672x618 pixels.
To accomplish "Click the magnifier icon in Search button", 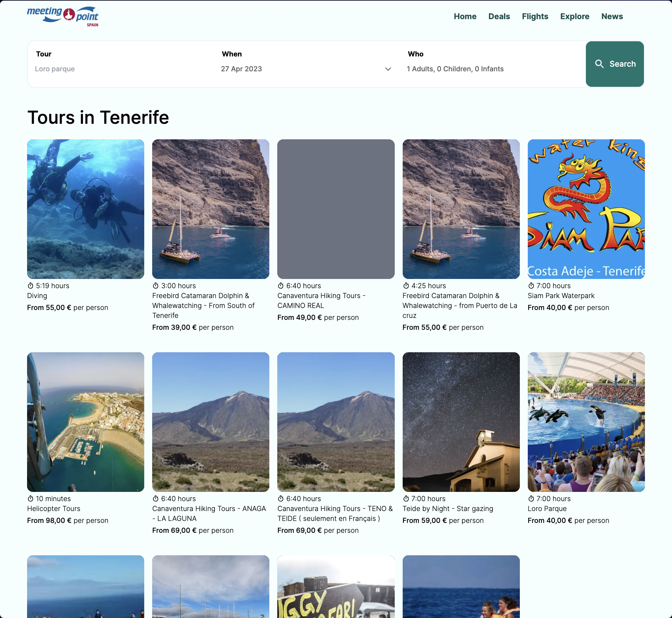I will coord(599,64).
